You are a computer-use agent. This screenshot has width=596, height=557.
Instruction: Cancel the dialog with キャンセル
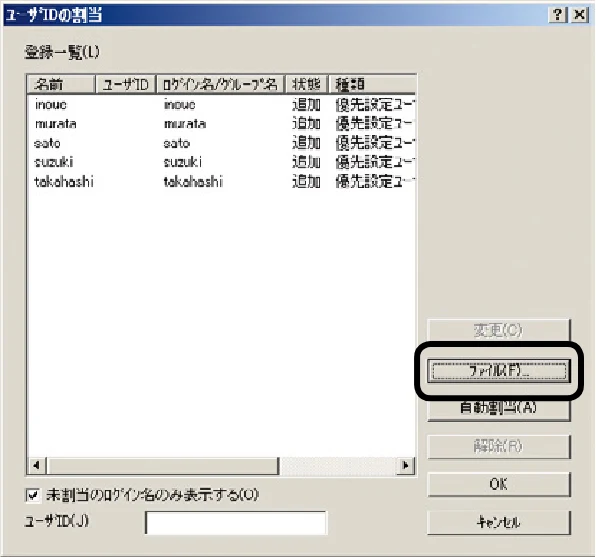coord(499,522)
